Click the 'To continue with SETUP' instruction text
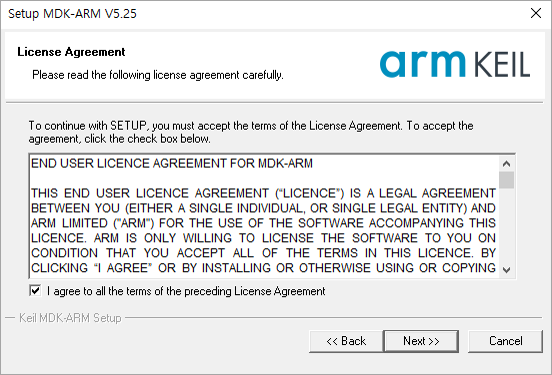Image resolution: width=552 pixels, height=375 pixels. 251,132
